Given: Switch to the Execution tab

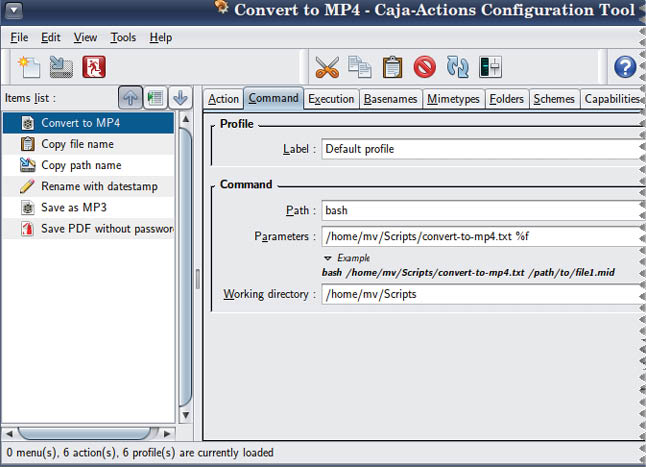Looking at the screenshot, I should [330, 99].
